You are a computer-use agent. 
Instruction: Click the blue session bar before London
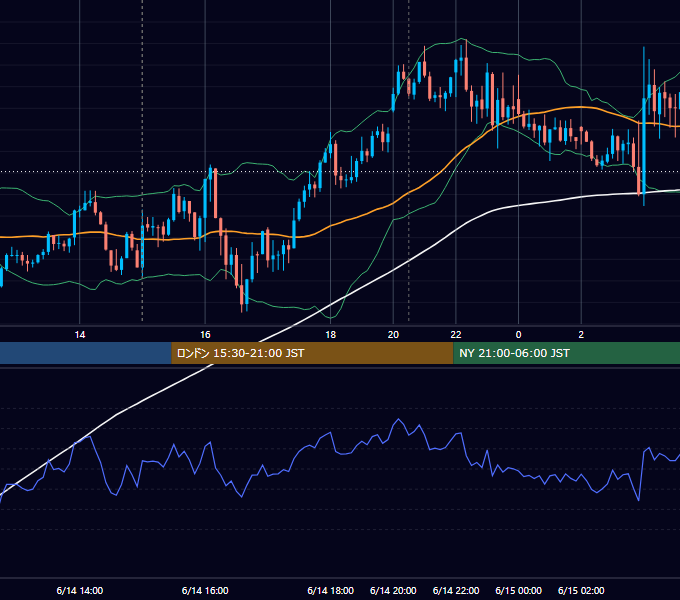[x=86, y=353]
